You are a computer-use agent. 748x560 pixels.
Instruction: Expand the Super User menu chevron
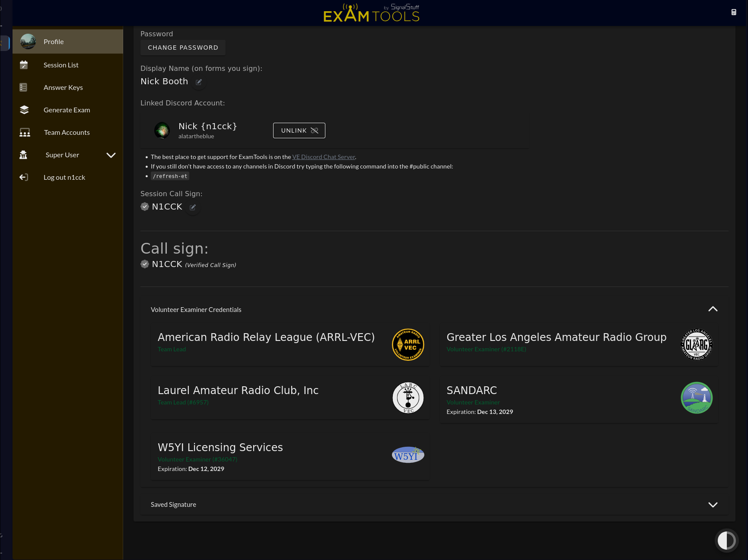111,155
